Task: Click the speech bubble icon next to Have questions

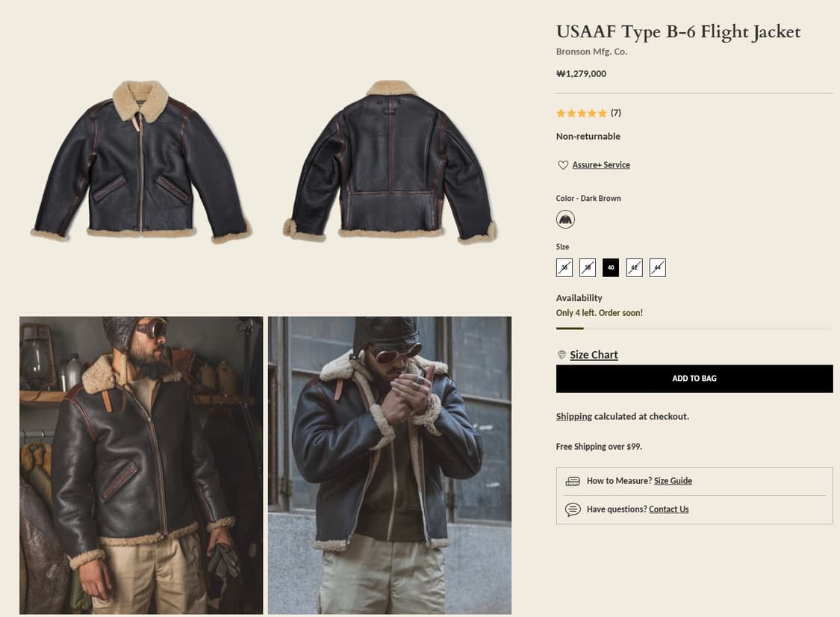Action: point(573,509)
